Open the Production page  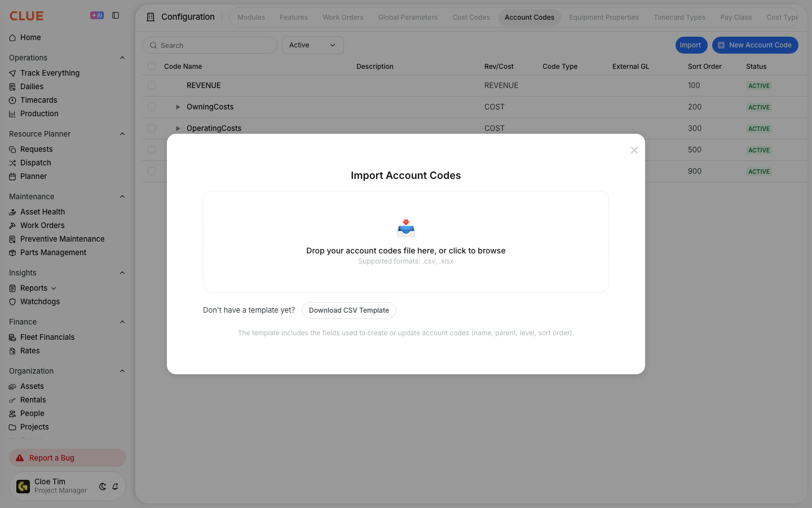click(39, 113)
